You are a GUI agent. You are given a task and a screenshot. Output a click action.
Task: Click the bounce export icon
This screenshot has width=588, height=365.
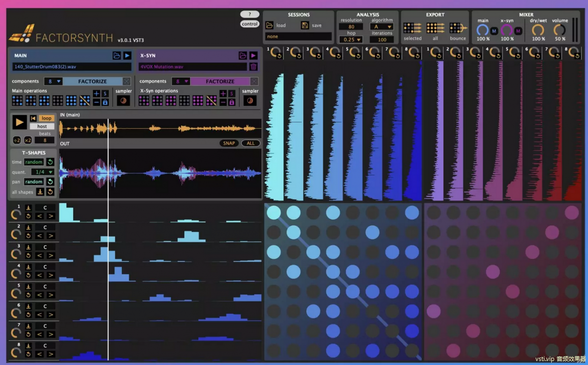pyautogui.click(x=458, y=28)
